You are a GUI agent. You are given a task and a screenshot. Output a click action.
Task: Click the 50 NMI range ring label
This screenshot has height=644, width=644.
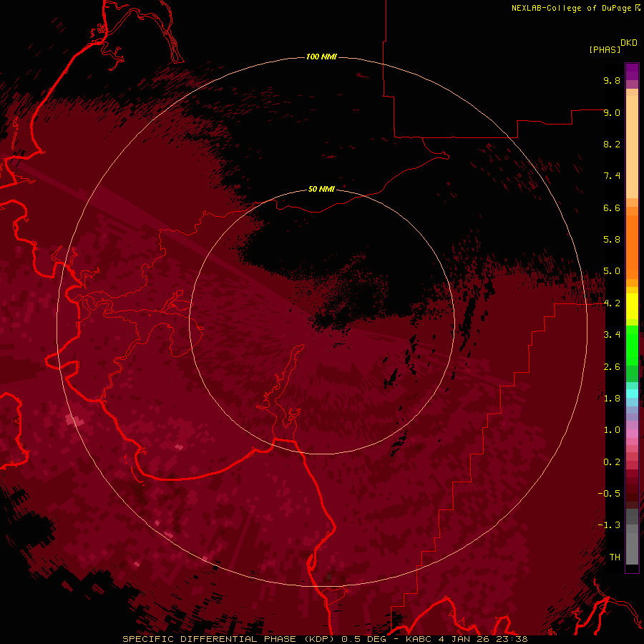(x=321, y=189)
